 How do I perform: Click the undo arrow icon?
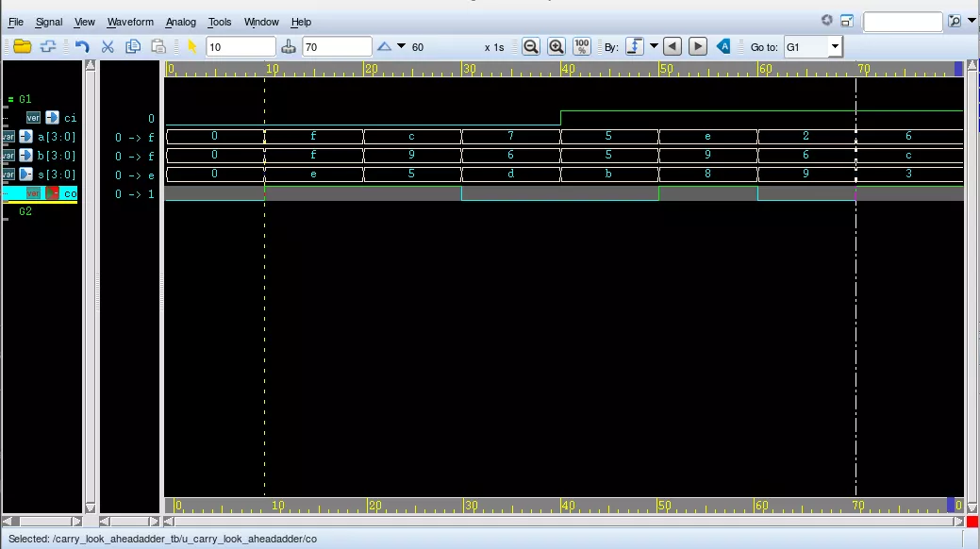click(x=82, y=47)
